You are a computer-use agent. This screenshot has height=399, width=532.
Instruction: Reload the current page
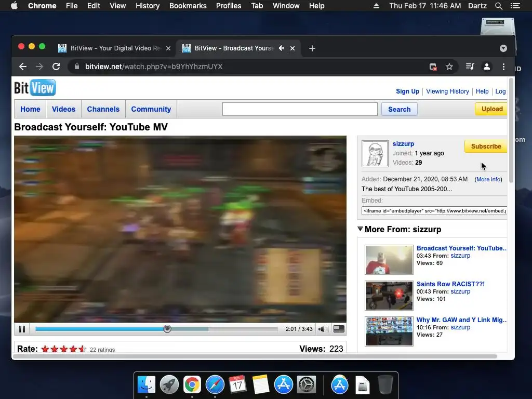tap(56, 66)
